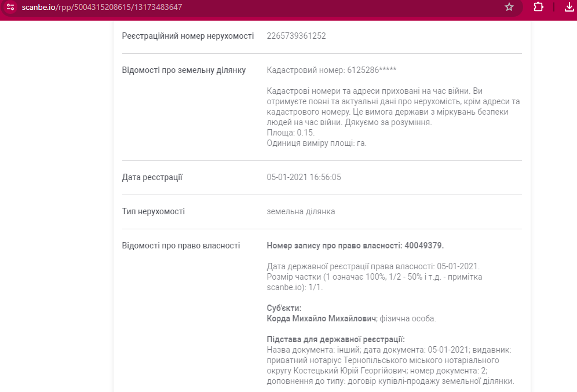Image resolution: width=577 pixels, height=392 pixels.
Task: Bookmark this page using the star icon
Action: pyautogui.click(x=509, y=8)
